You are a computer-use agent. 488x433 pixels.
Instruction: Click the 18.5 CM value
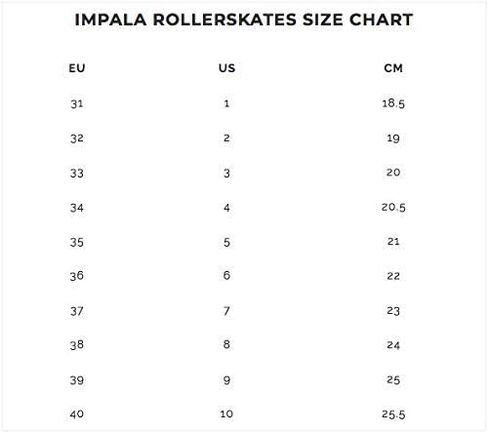pyautogui.click(x=393, y=103)
